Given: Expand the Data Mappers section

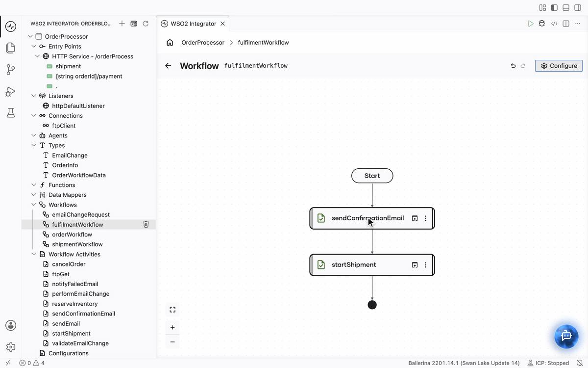Looking at the screenshot, I should (x=34, y=195).
